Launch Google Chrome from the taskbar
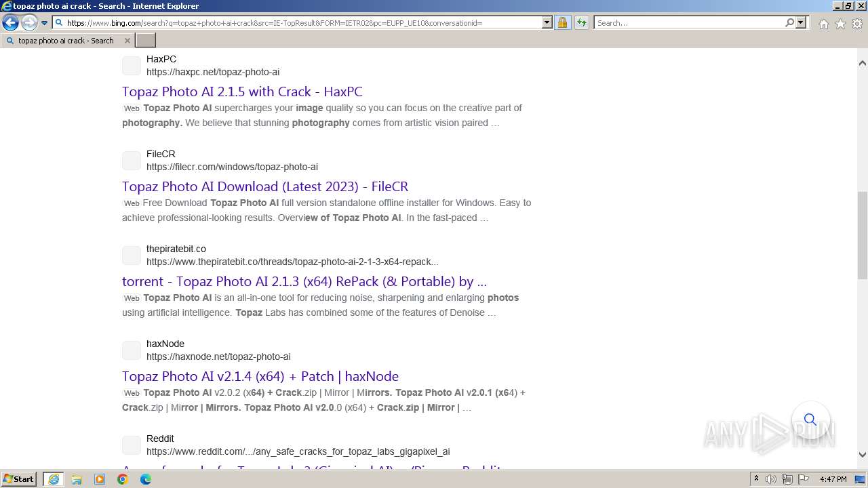Image resolution: width=868 pixels, height=488 pixels. 123,479
